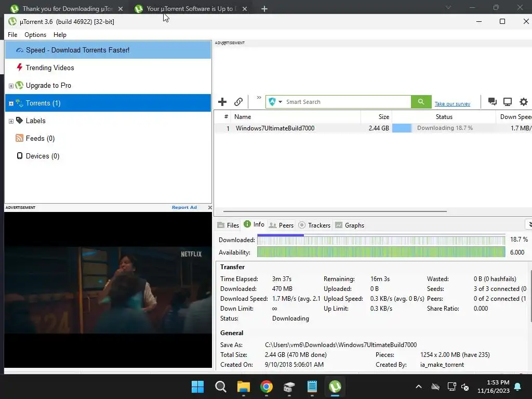532x399 pixels.
Task: Switch to the Peers tab
Action: (x=281, y=225)
